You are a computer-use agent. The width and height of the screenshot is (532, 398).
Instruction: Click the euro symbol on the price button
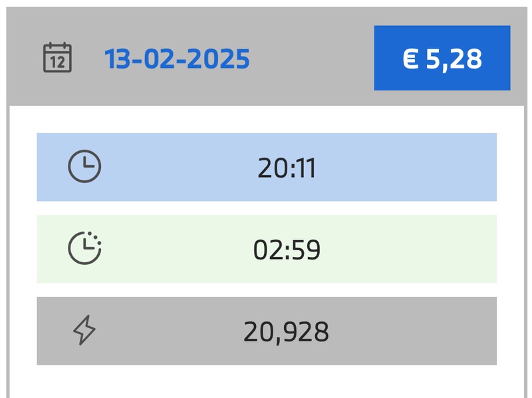click(x=410, y=59)
